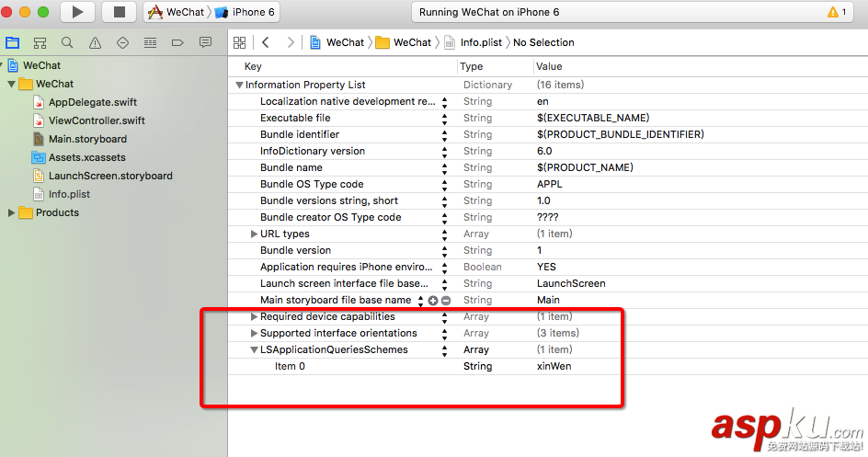Go forward with the jump bar arrow

pos(291,42)
